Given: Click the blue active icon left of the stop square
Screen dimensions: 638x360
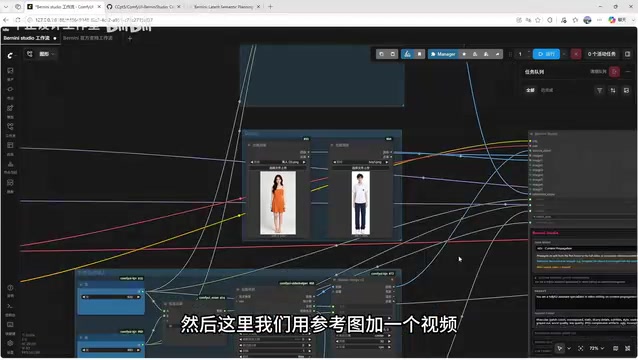Looking at the screenshot, I should click(x=407, y=54).
